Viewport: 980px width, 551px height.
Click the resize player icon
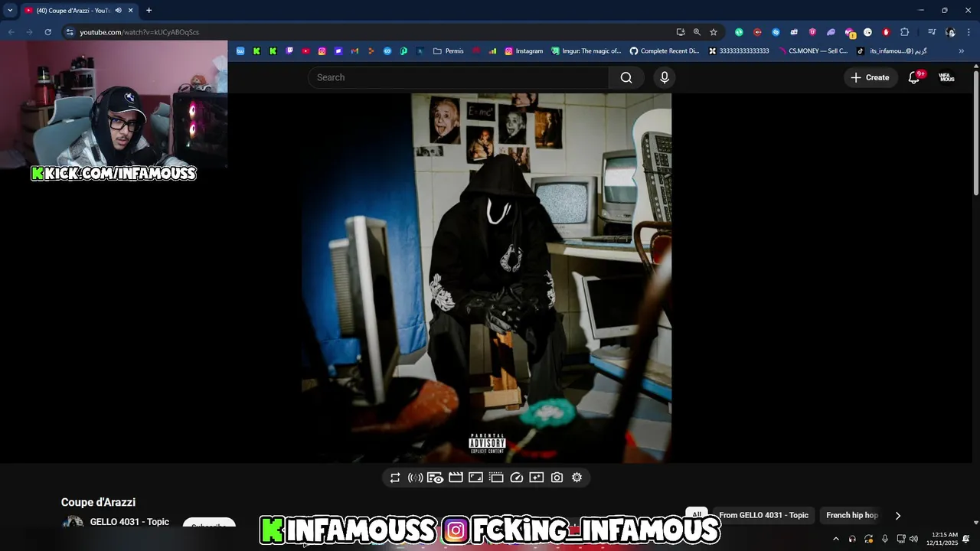pyautogui.click(x=475, y=478)
